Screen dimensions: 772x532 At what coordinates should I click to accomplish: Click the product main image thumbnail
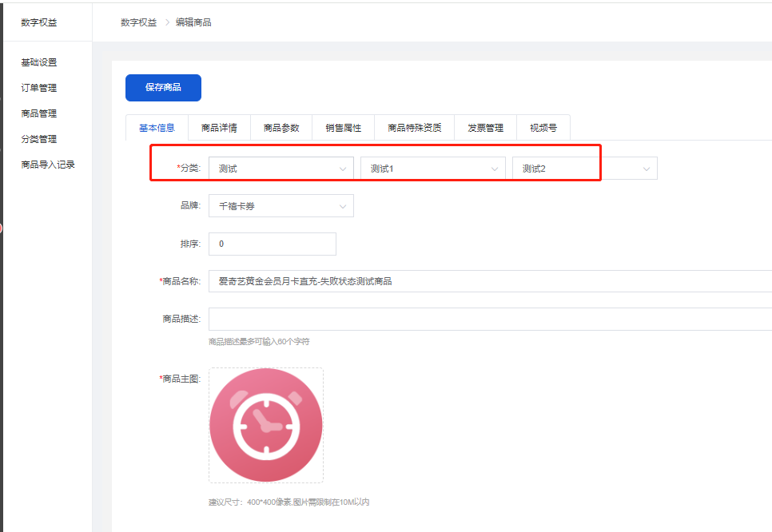tap(266, 425)
